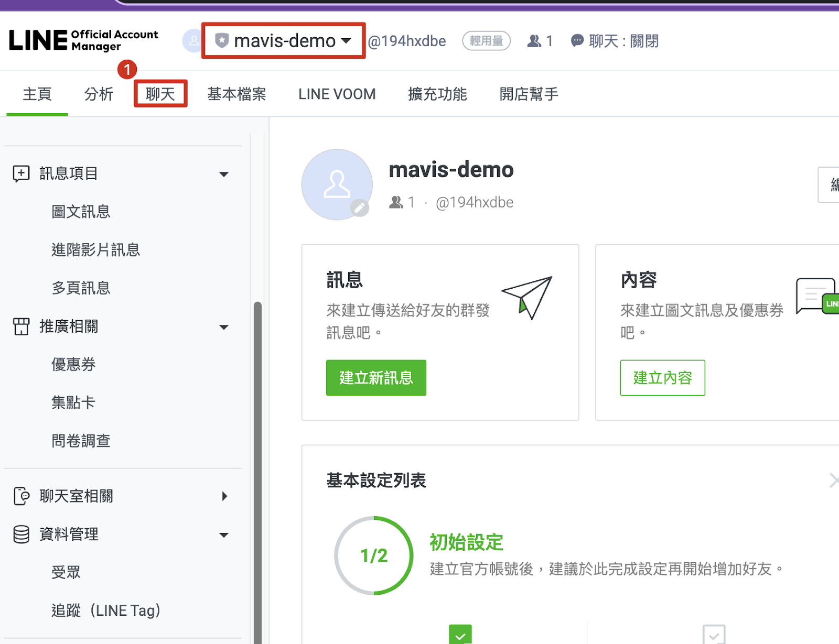Open the 聊天：關閉 chat status link
This screenshot has height=644, width=839.
click(623, 41)
